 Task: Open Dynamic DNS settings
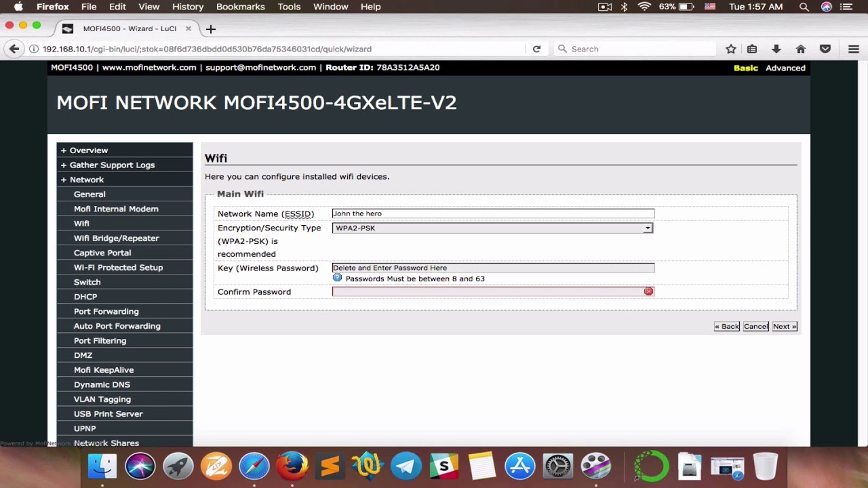[102, 384]
